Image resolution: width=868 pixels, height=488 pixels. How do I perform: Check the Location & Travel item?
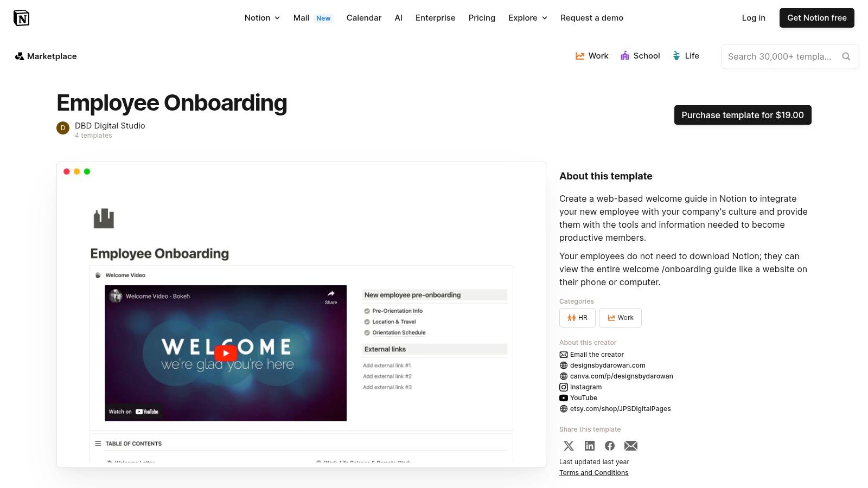[367, 322]
